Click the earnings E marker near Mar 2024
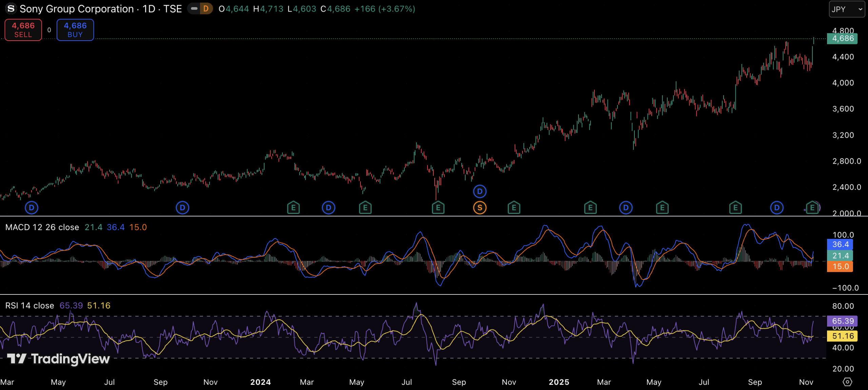868x390 pixels. coord(293,208)
